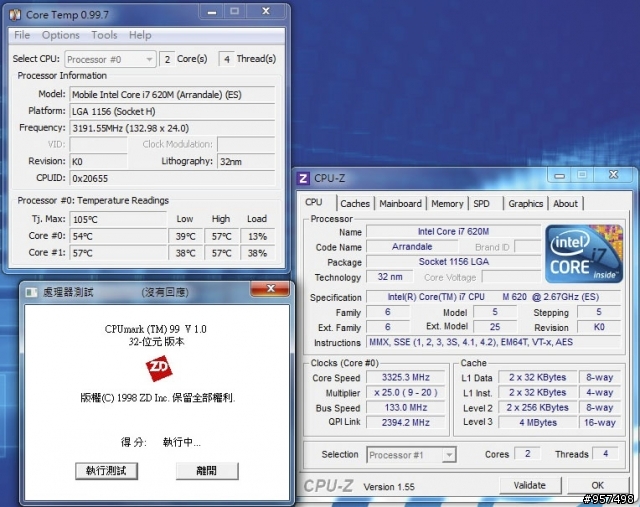Click the CPU-Z purple Z logo icon

(x=303, y=178)
